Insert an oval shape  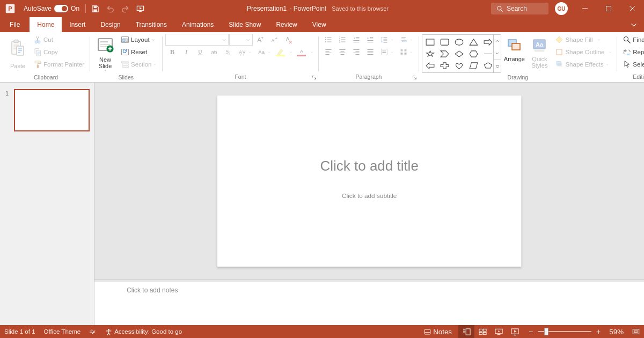click(x=459, y=42)
